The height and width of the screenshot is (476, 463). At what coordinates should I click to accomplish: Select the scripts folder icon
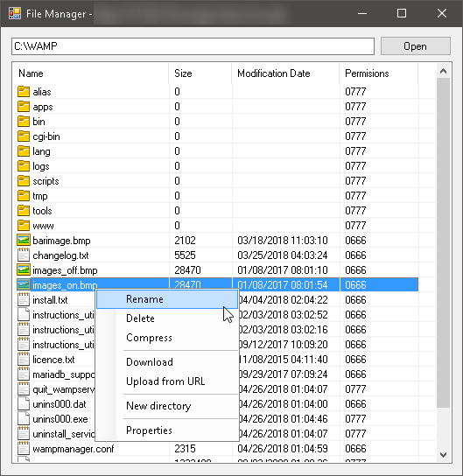[x=24, y=180]
